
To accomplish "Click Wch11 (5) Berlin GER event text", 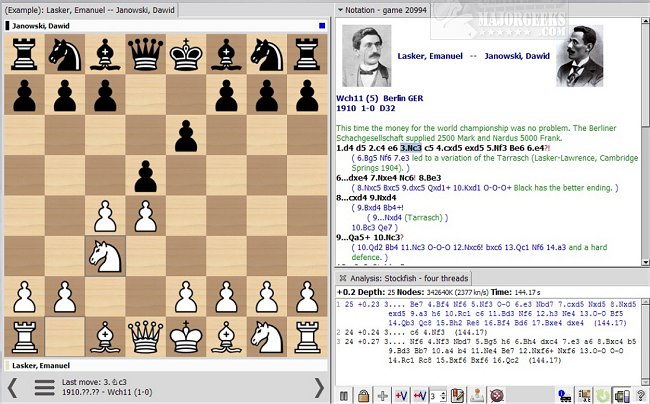I will tap(380, 98).
